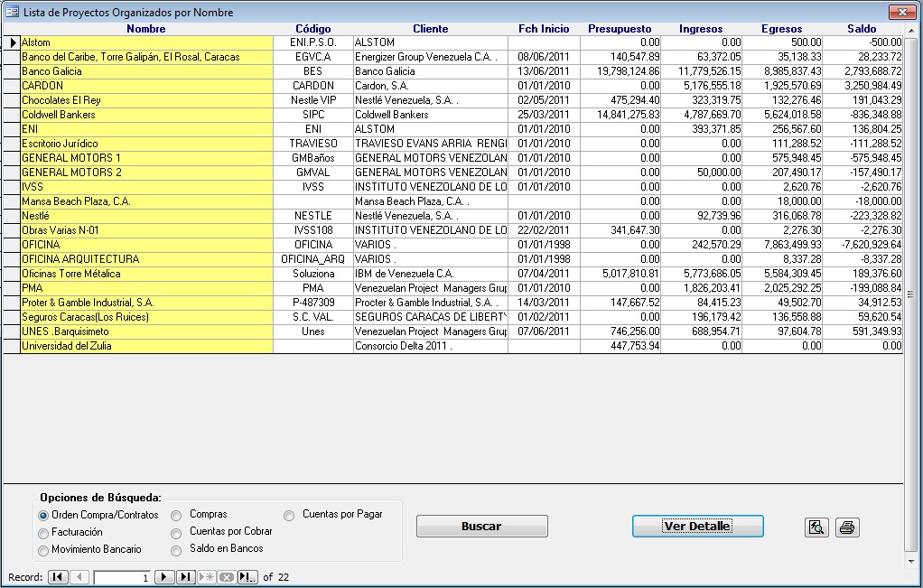Select the UNES .Barquisimeto project
The width and height of the screenshot is (923, 588).
click(x=146, y=331)
